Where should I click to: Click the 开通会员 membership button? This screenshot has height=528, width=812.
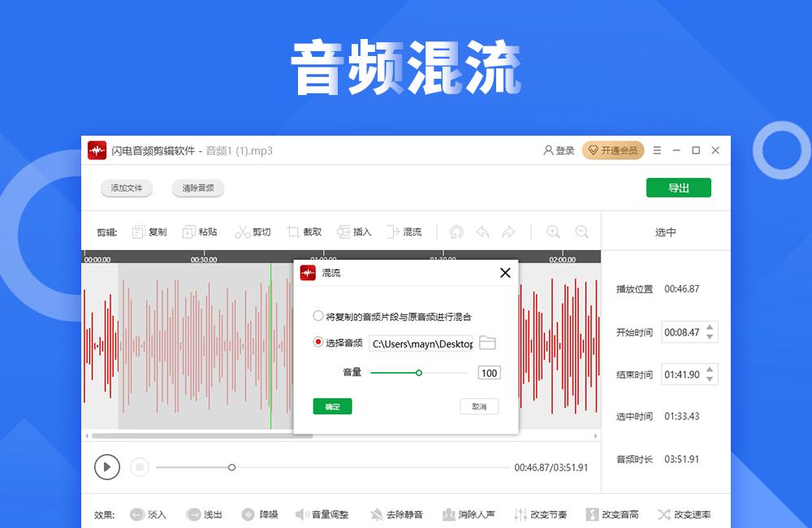tap(613, 150)
